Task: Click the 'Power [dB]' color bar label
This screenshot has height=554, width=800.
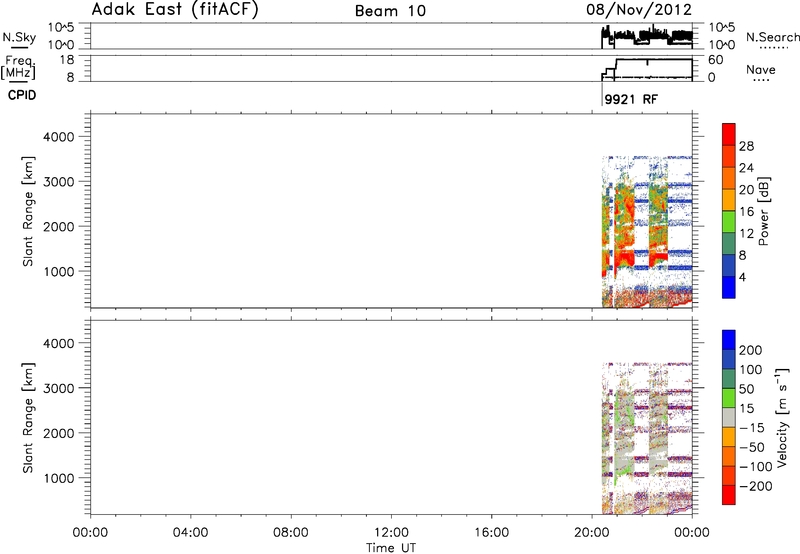Action: point(764,211)
